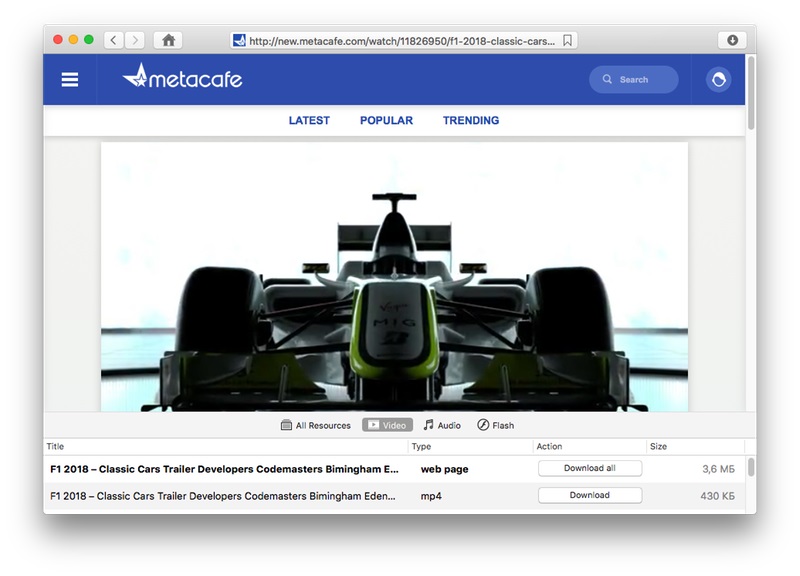Click the F1 car video player
The width and height of the screenshot is (800, 576).
[x=394, y=277]
